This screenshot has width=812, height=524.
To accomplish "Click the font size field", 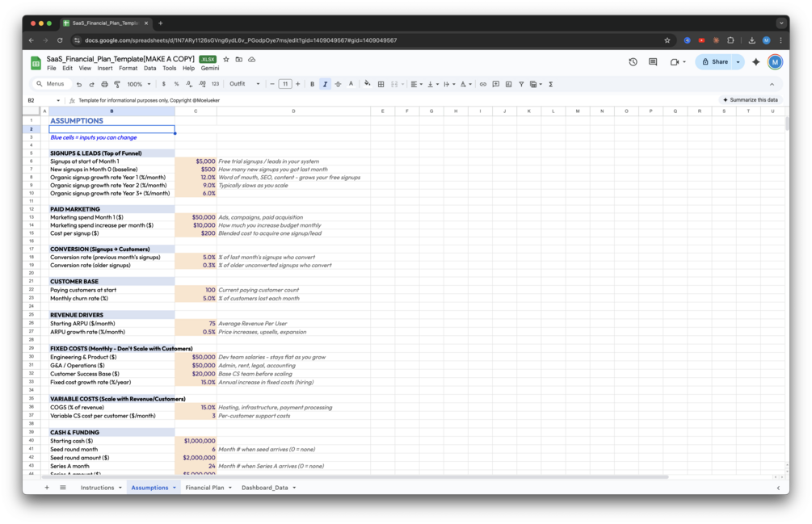I will tap(285, 84).
